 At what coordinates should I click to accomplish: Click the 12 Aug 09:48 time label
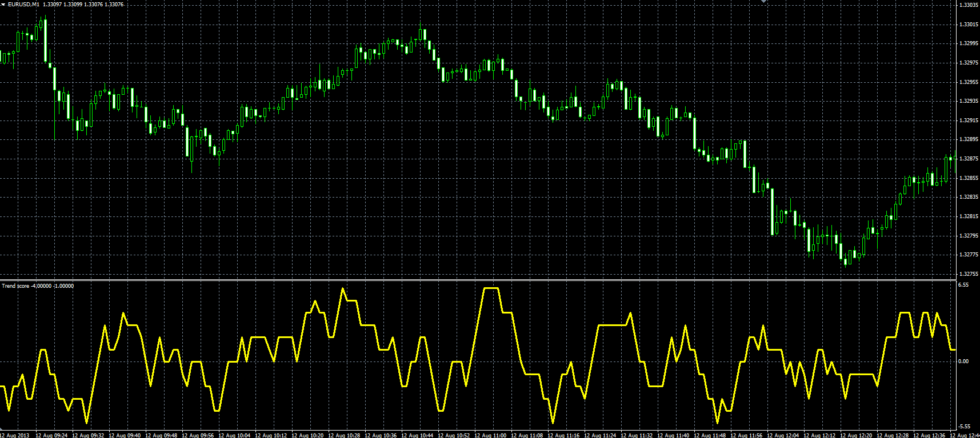[161, 435]
